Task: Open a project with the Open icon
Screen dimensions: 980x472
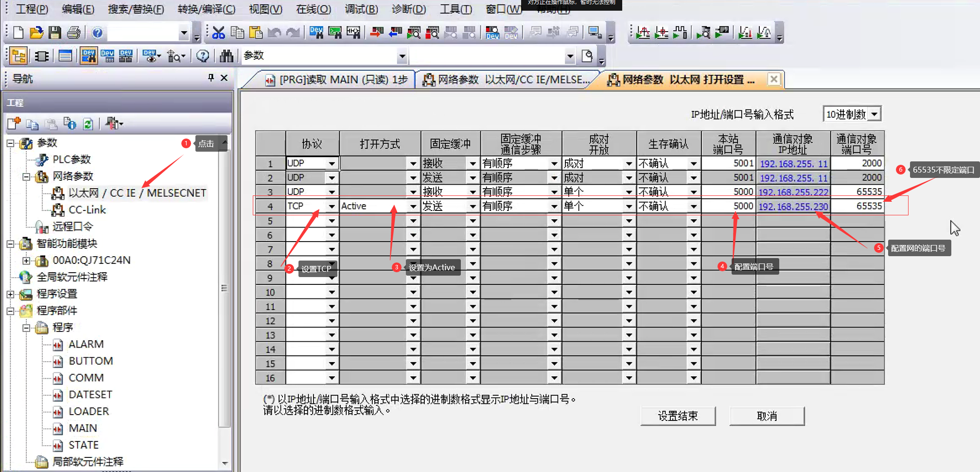Action: click(36, 32)
